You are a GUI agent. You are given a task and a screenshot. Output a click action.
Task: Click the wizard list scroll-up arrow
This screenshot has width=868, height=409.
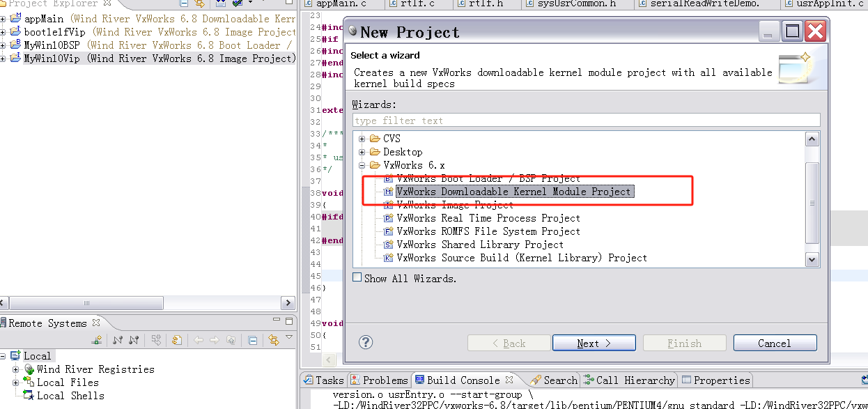812,139
